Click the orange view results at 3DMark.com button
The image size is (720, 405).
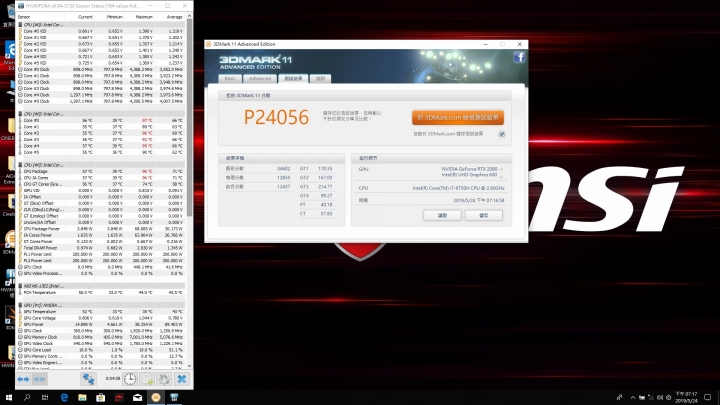click(458, 118)
